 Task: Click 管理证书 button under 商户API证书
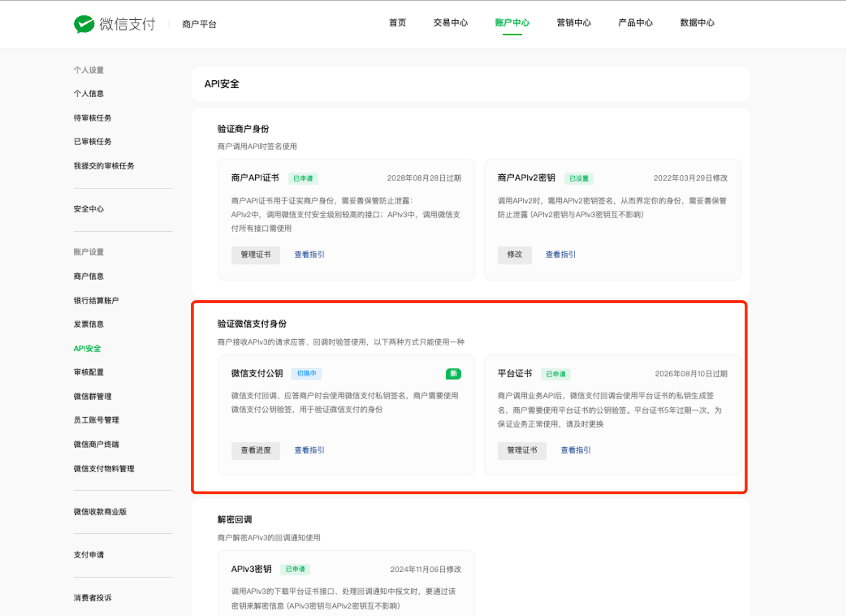(256, 255)
